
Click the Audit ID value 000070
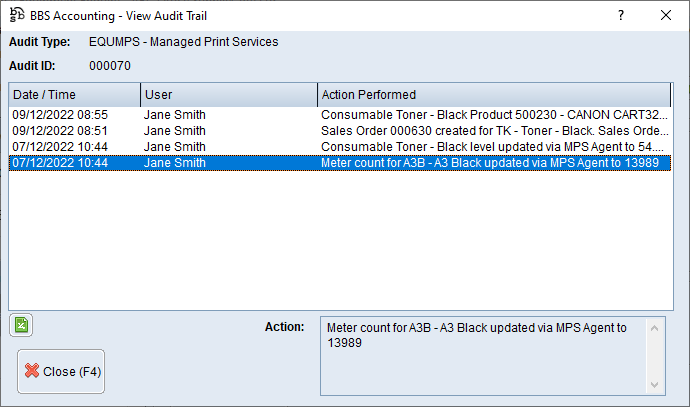point(110,66)
